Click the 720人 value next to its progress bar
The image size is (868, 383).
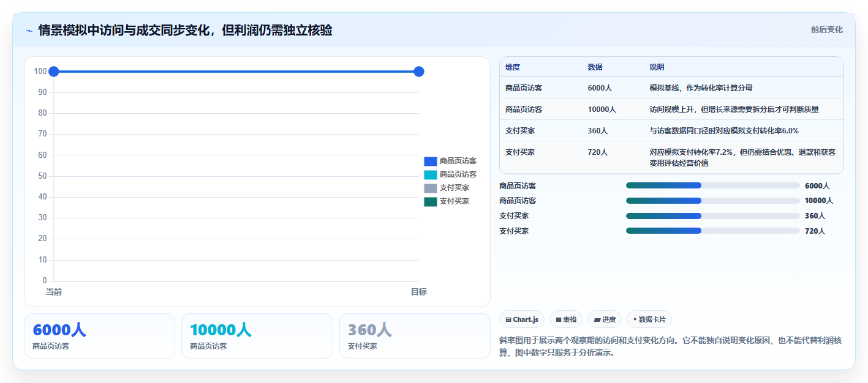coord(815,231)
